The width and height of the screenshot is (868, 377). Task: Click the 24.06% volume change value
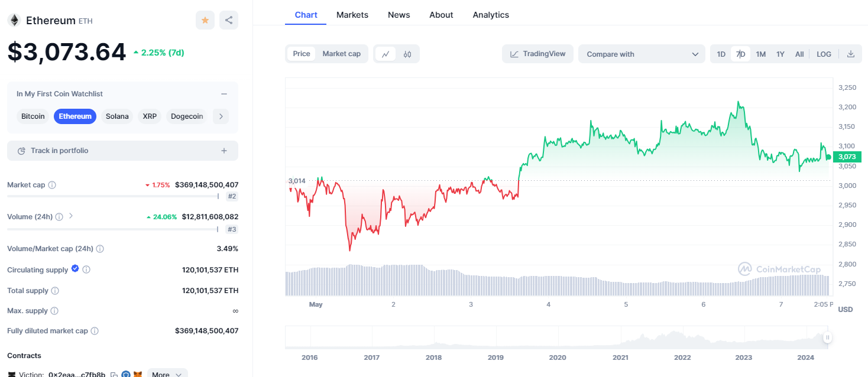tap(161, 217)
